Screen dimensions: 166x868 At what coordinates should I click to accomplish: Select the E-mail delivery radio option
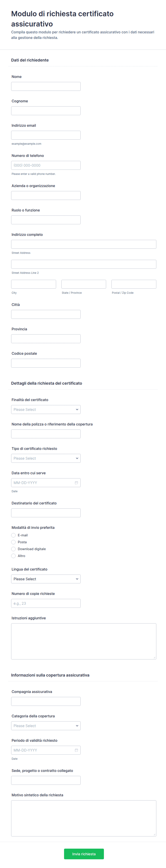13,535
